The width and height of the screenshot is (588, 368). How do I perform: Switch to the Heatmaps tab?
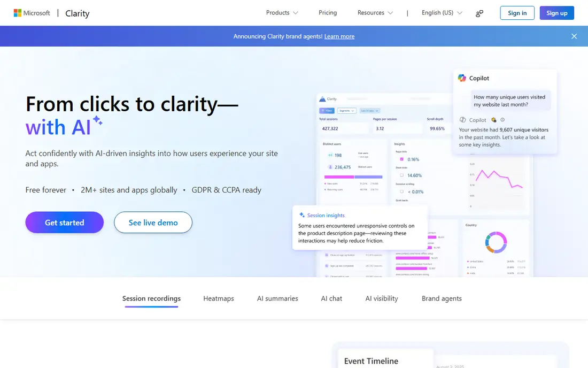219,298
